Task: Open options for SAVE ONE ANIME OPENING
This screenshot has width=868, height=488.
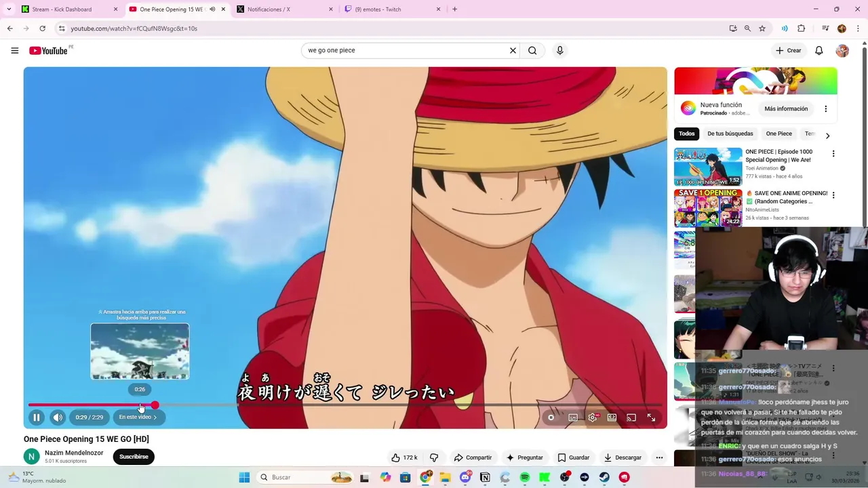Action: click(x=833, y=195)
